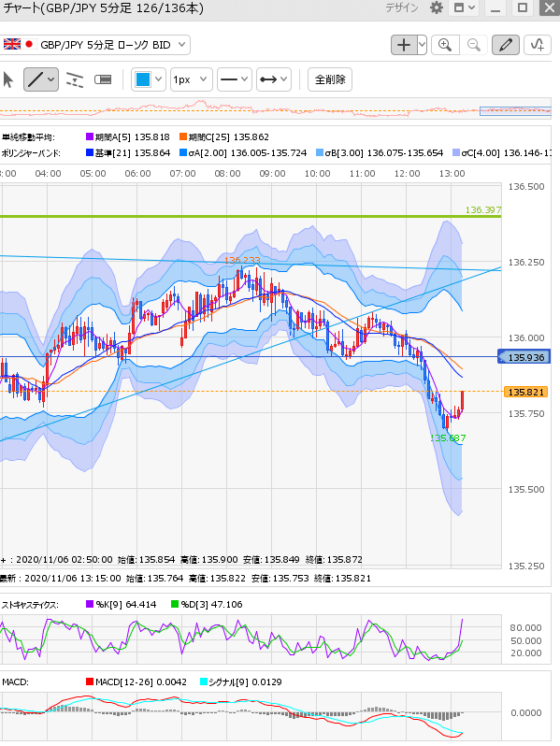Click the overview mini chart strip
Image resolution: width=560 pixels, height=746 pixels.
click(276, 110)
